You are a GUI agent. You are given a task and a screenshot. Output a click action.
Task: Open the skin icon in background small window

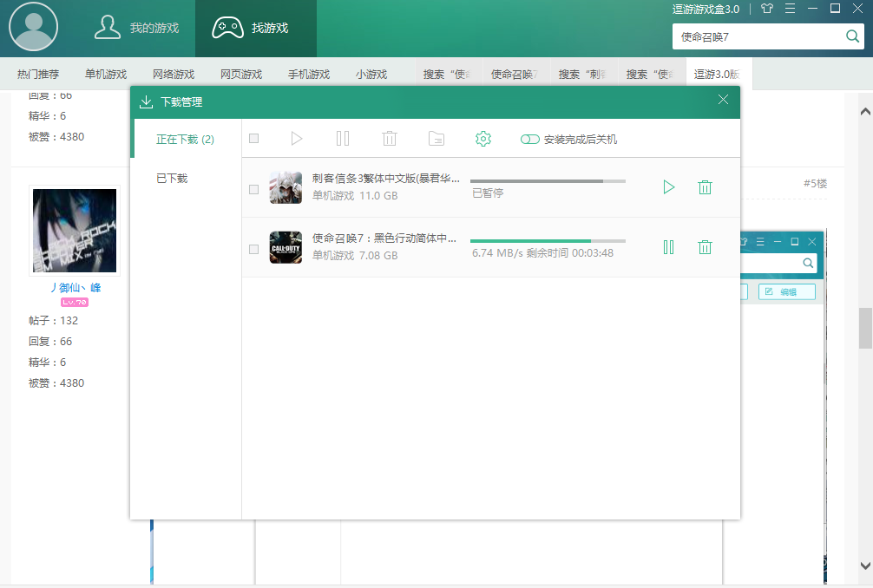pyautogui.click(x=744, y=241)
